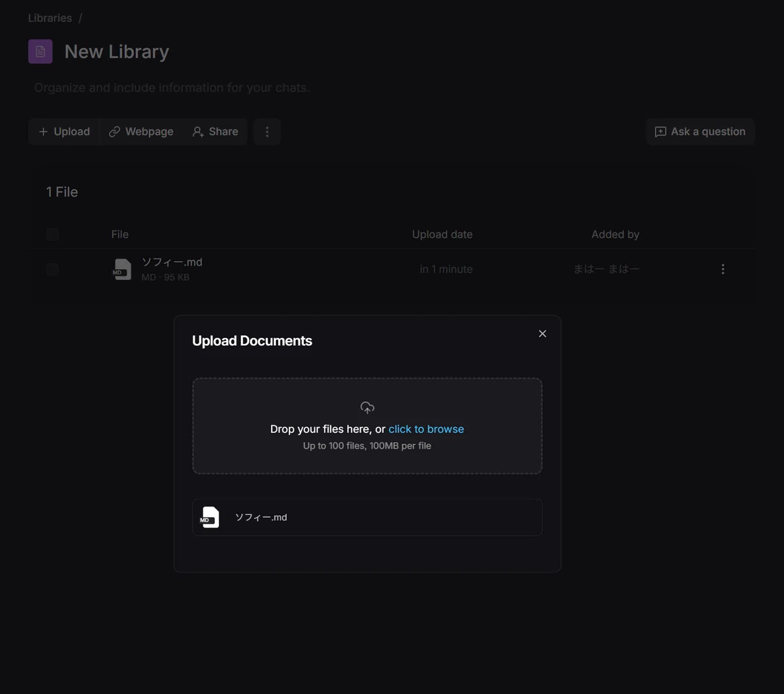
Task: Open the Share option
Action: tap(215, 131)
